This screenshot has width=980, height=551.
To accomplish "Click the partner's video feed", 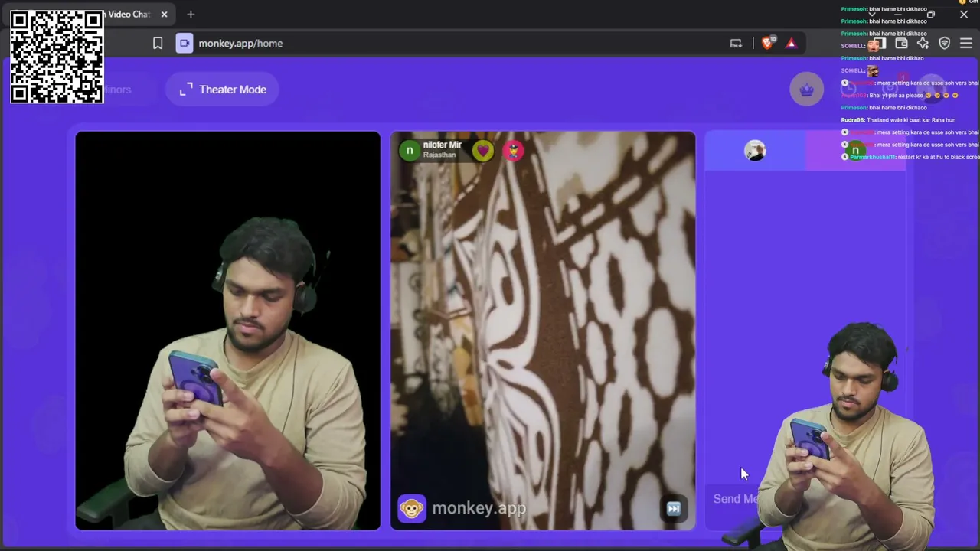I will [543, 331].
